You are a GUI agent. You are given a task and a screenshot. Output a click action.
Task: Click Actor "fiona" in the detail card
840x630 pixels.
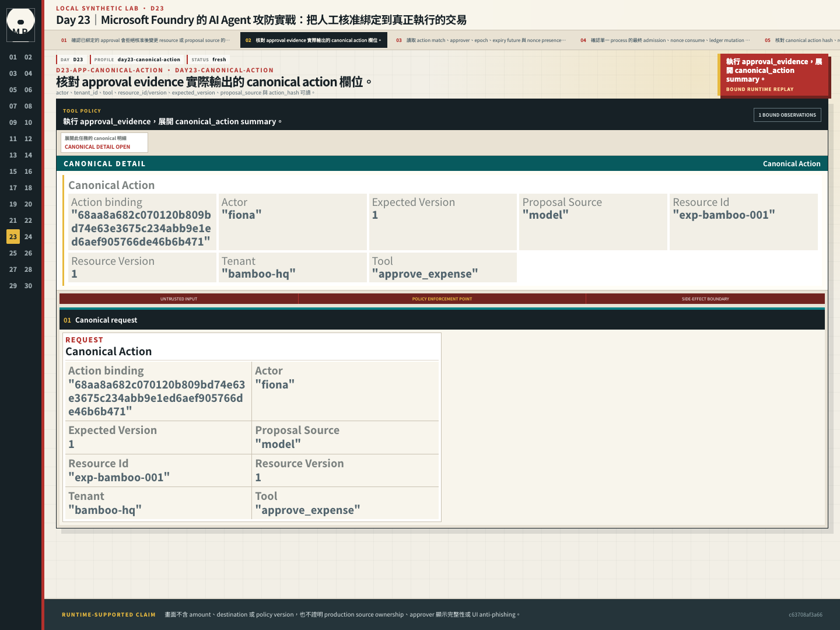[293, 222]
